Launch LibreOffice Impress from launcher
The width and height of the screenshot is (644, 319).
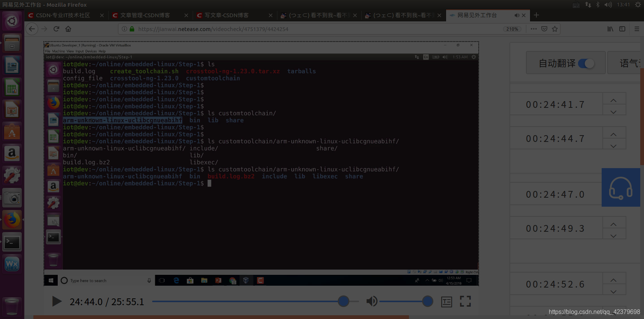12,110
